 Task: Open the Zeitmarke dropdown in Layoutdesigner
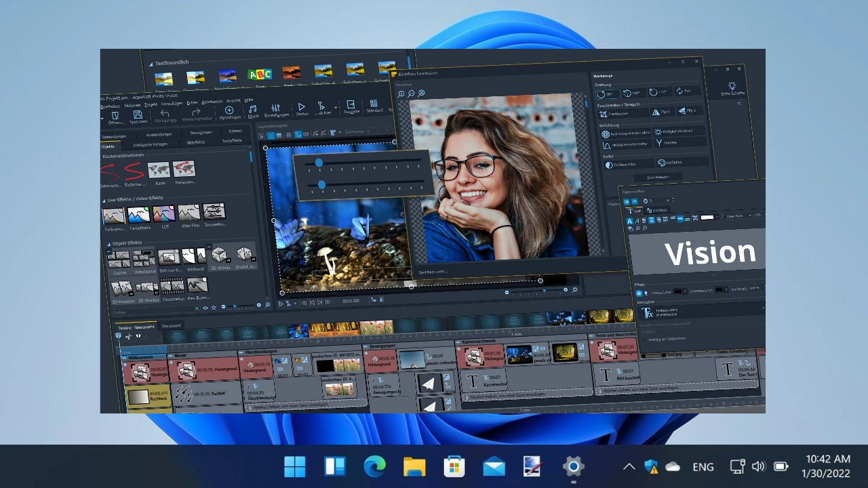click(380, 131)
